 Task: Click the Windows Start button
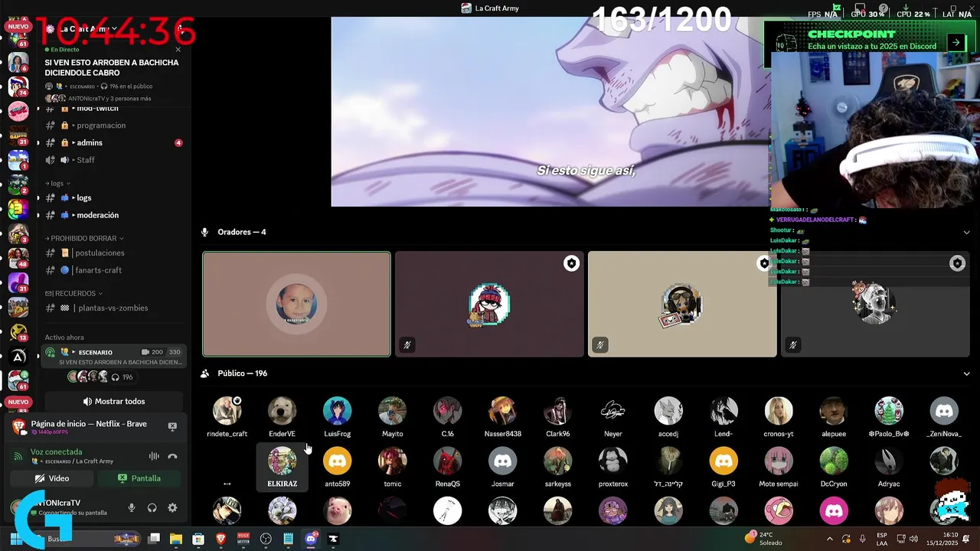(16, 539)
